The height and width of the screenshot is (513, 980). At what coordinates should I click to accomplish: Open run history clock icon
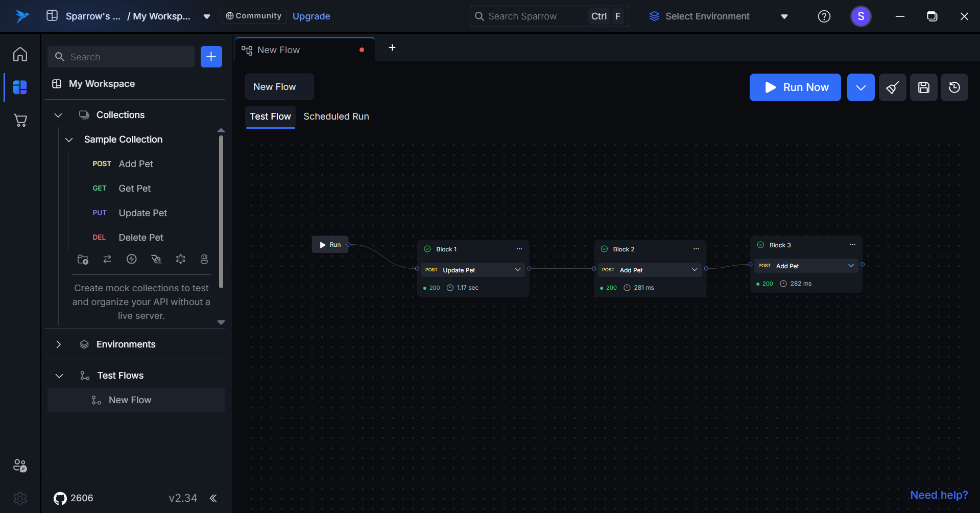[x=954, y=87]
